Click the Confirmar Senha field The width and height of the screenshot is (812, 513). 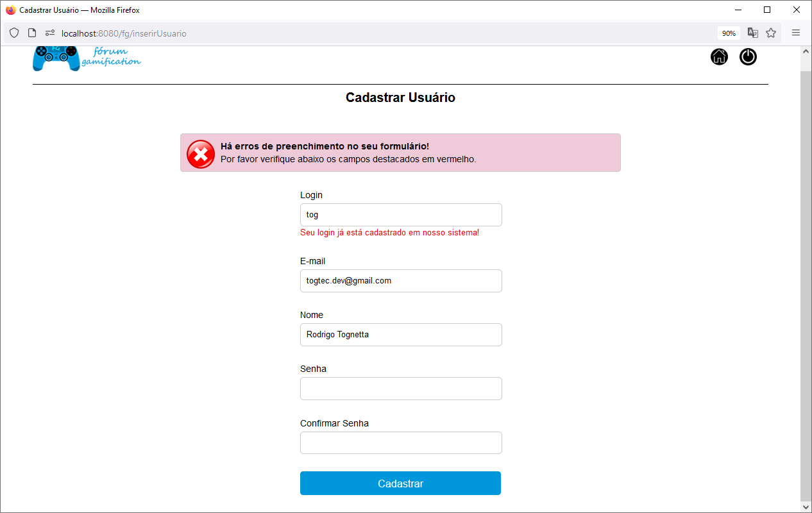point(401,442)
